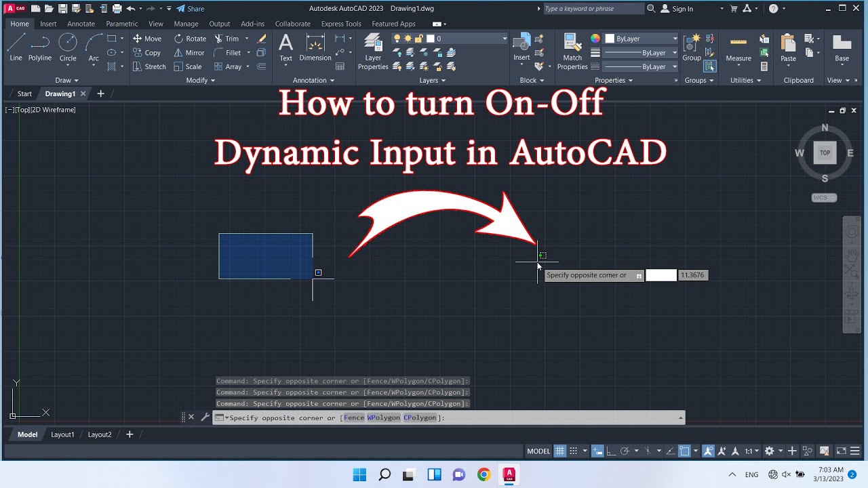The height and width of the screenshot is (488, 868).
Task: Click the Table icon in Annotation panel
Action: click(x=340, y=66)
